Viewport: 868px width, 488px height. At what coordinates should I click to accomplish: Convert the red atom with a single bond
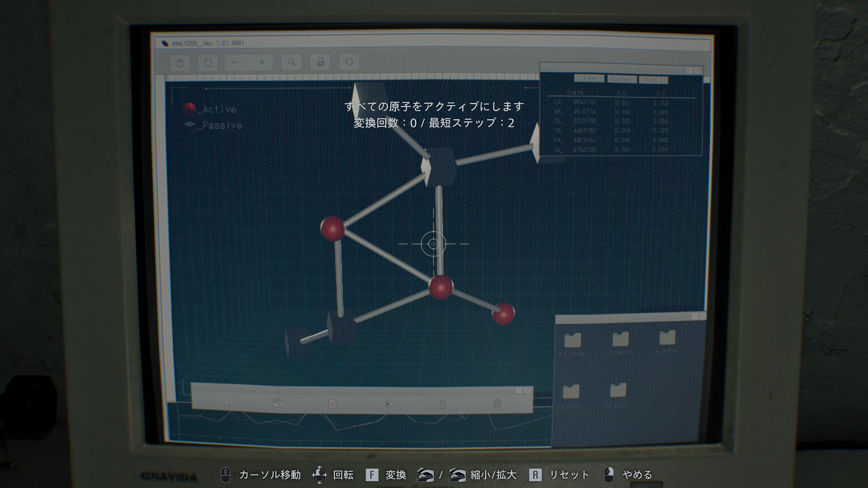pyautogui.click(x=503, y=314)
